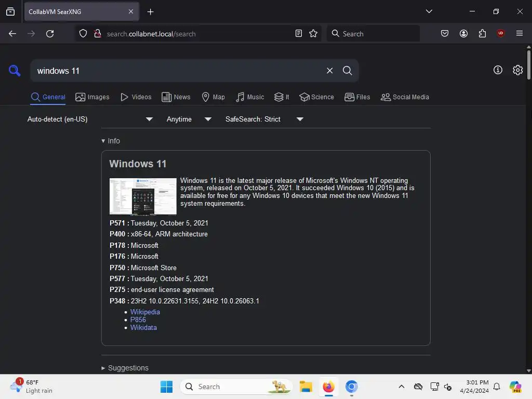Click the Windows 11 screenshot thumbnail

tap(143, 196)
